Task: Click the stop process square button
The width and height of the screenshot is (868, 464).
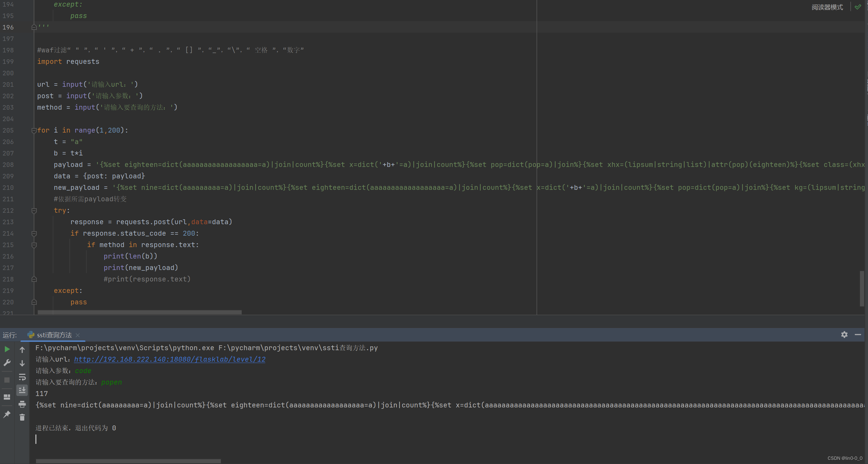Action: tap(7, 380)
